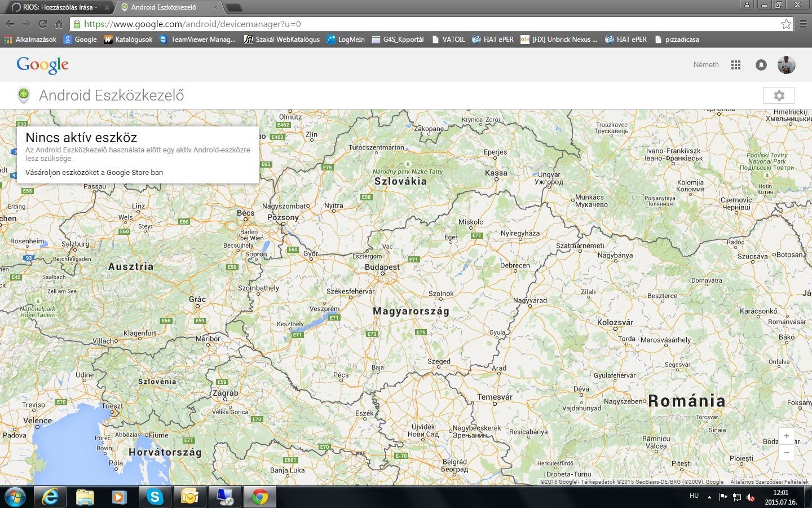Open the G4S_Kpportál bookmark folder
812x508 pixels.
[398, 40]
